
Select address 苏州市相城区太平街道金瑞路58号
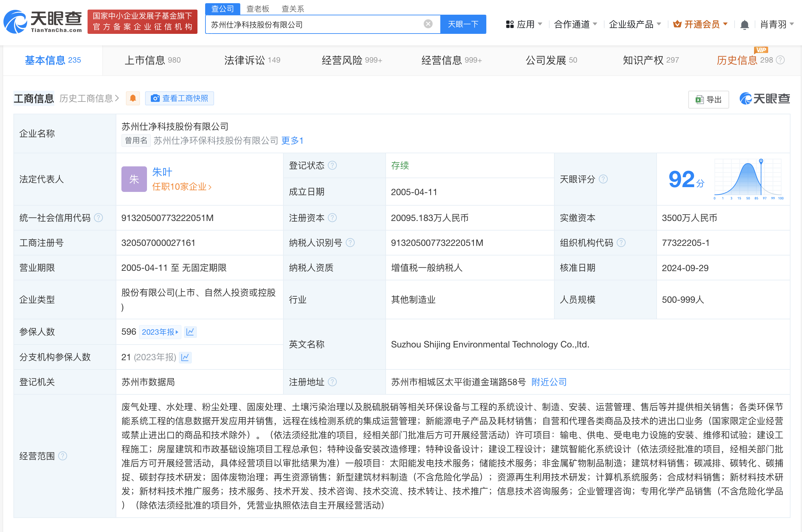[x=458, y=382]
